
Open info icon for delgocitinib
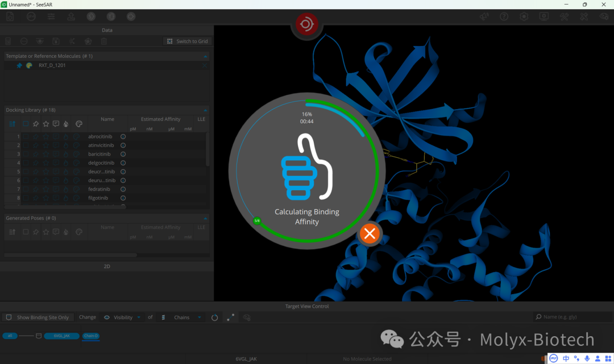123,162
